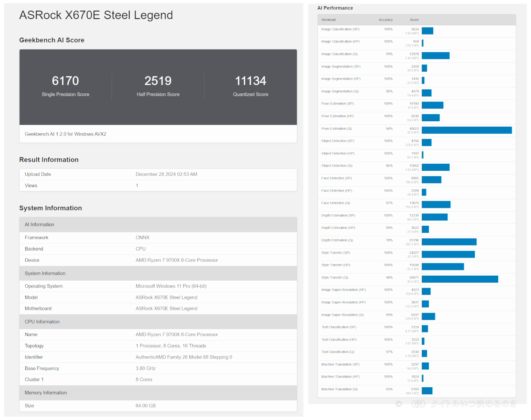Click the Pose Estimation (Q) result bar
The height and width of the screenshot is (420, 531).
[467, 130]
